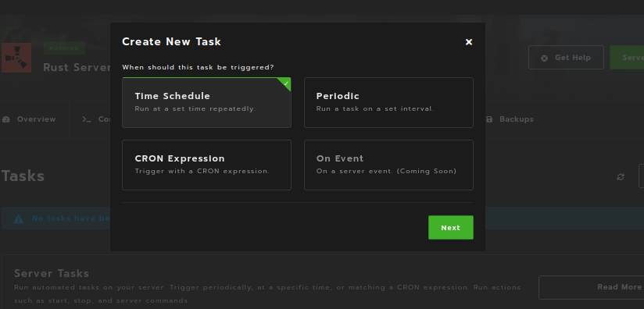Viewport: 644px width, 309px height.
Task: Select the On Event trigger card
Action: click(x=388, y=165)
